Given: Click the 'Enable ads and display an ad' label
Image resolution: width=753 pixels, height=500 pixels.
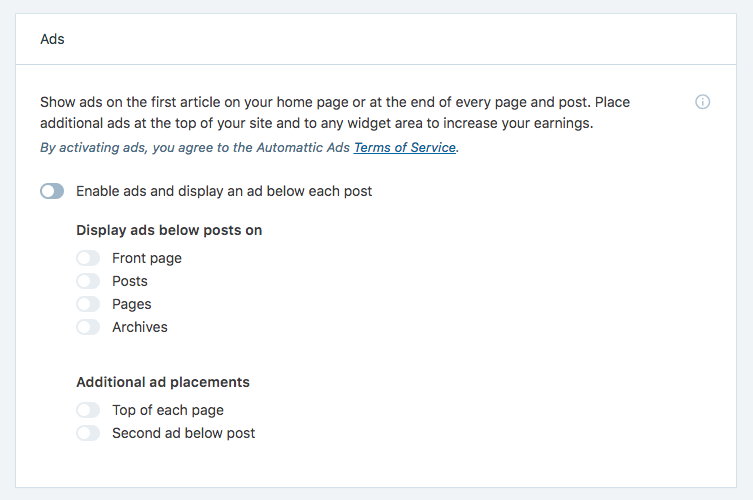Looking at the screenshot, I should coord(224,191).
